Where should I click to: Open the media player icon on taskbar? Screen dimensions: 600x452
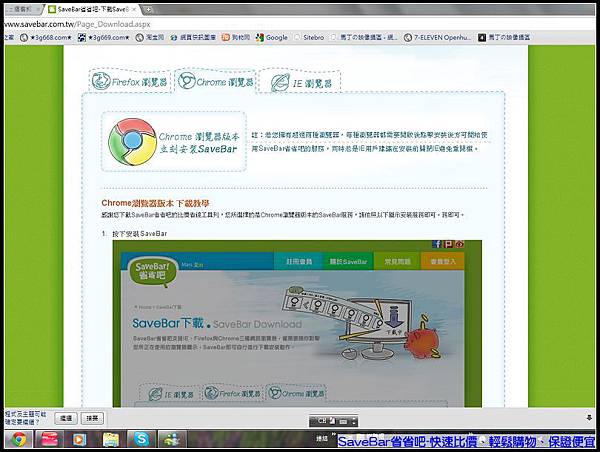pyautogui.click(x=80, y=439)
